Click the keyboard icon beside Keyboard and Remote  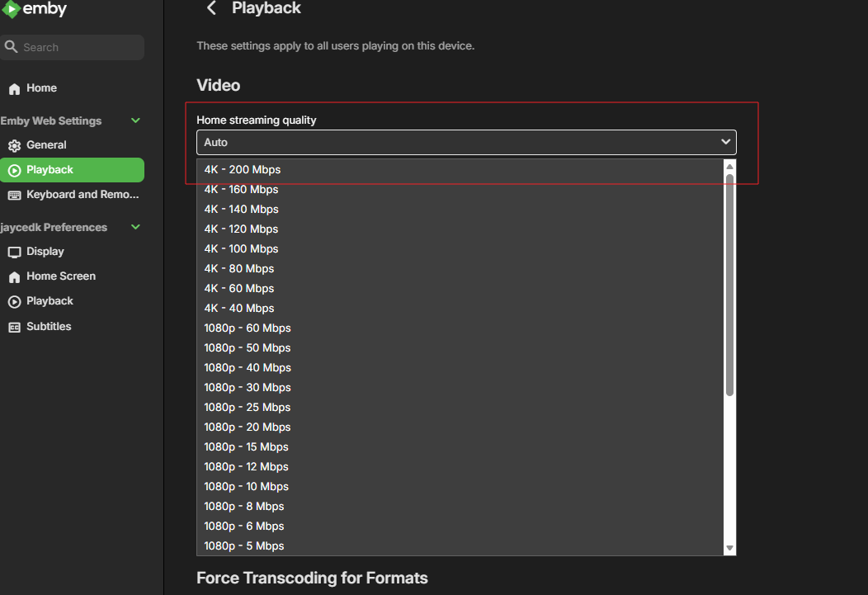[14, 195]
